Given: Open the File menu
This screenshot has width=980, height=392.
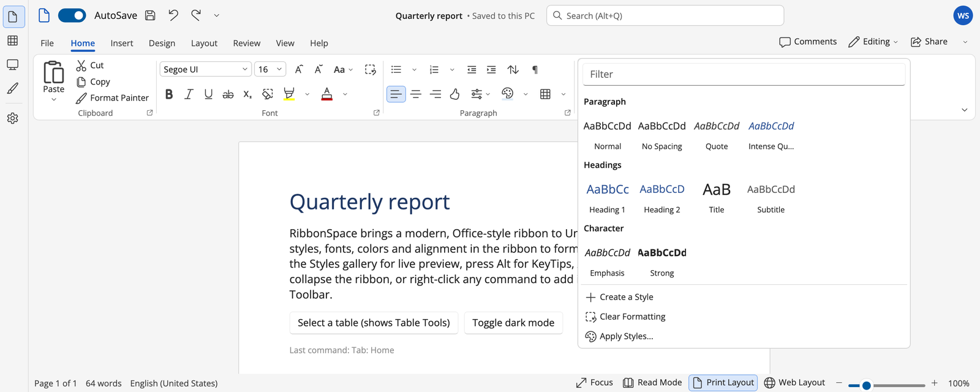Looking at the screenshot, I should [47, 43].
